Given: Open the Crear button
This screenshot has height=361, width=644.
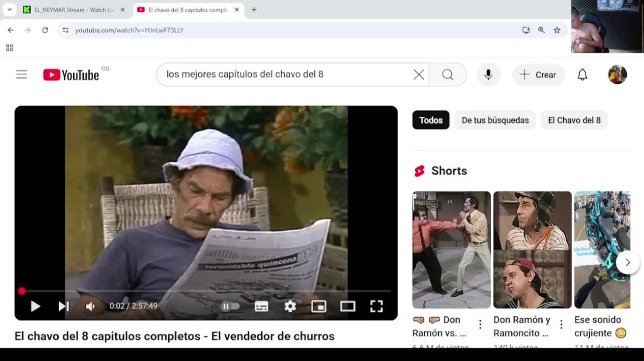Looking at the screenshot, I should coord(538,75).
